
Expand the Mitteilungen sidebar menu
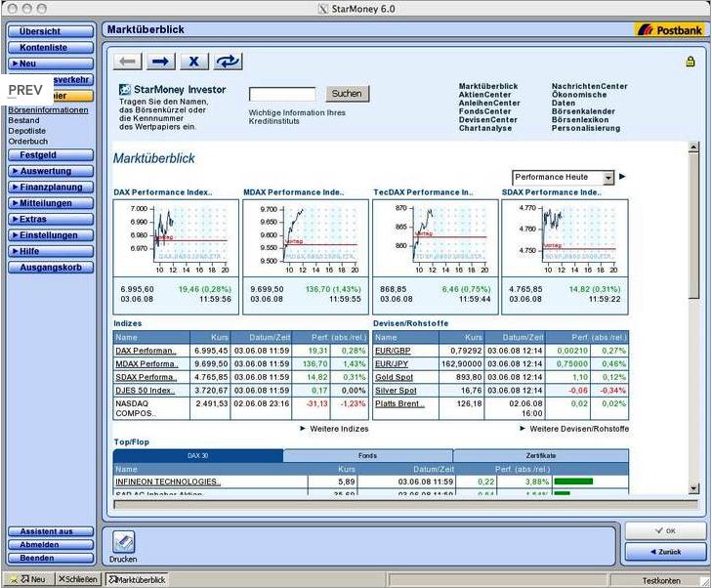tap(51, 203)
